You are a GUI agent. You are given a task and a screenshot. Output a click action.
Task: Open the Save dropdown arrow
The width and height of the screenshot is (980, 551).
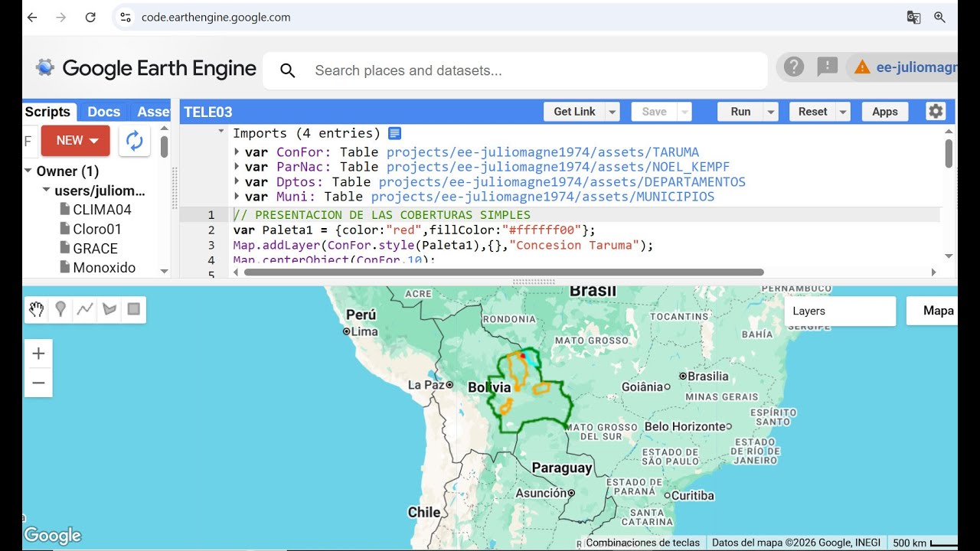(684, 112)
